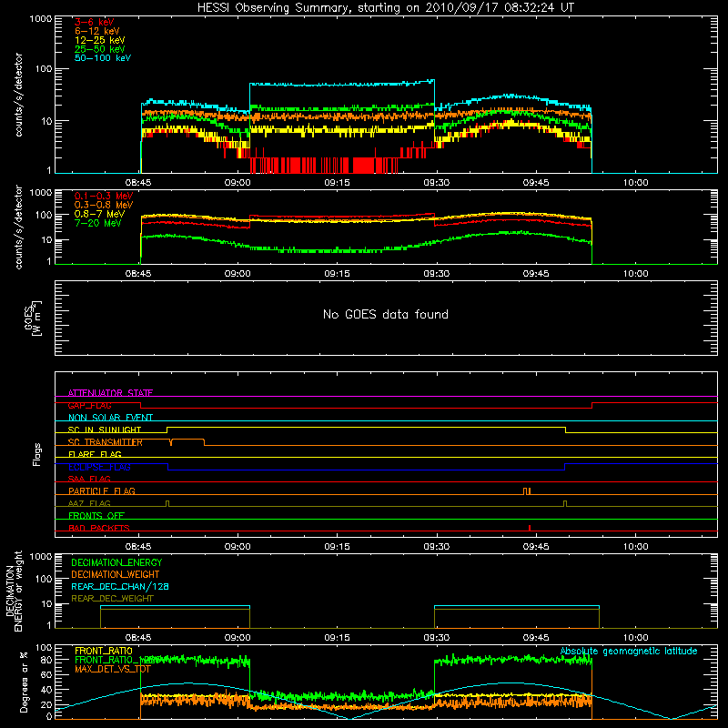Click the FRONT_RATIO legend label

[x=104, y=651]
